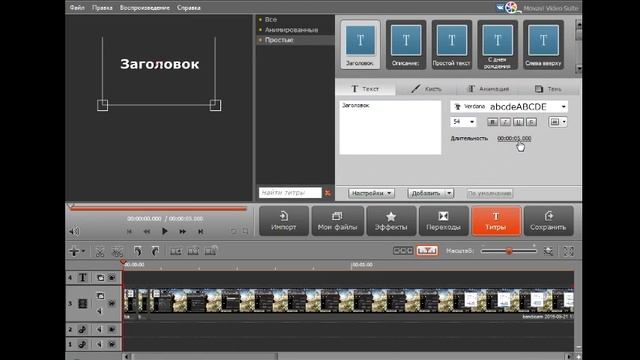Open the Справка menu
640x360 pixels.
(189, 8)
